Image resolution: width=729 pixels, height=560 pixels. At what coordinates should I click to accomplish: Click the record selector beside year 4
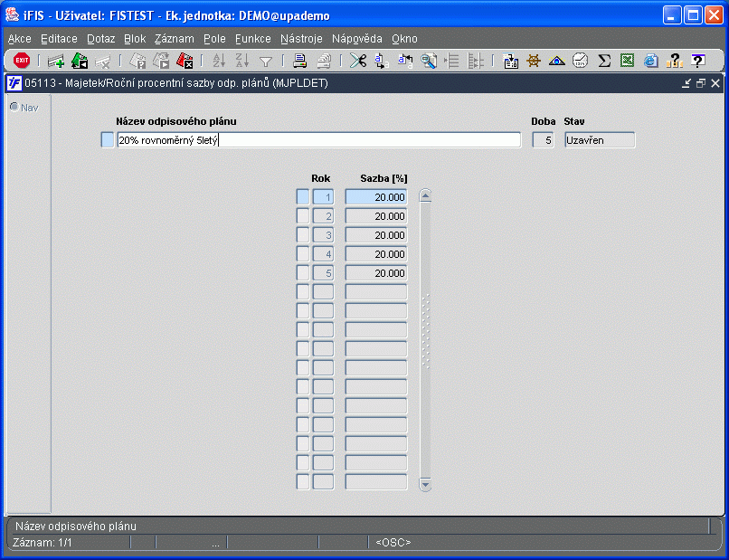(303, 254)
